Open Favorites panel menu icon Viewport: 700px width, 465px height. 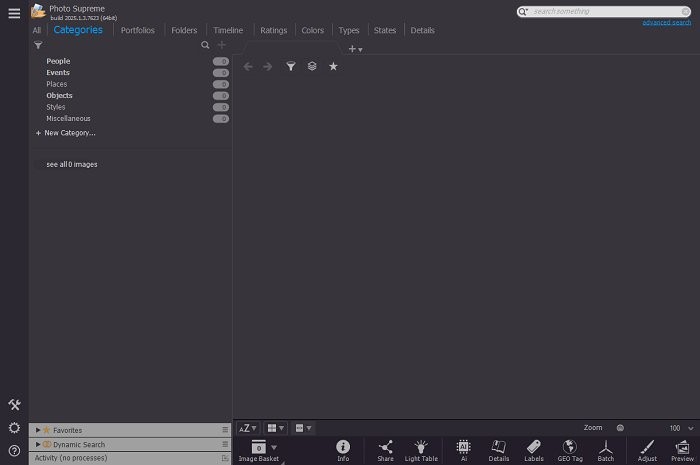coord(225,430)
